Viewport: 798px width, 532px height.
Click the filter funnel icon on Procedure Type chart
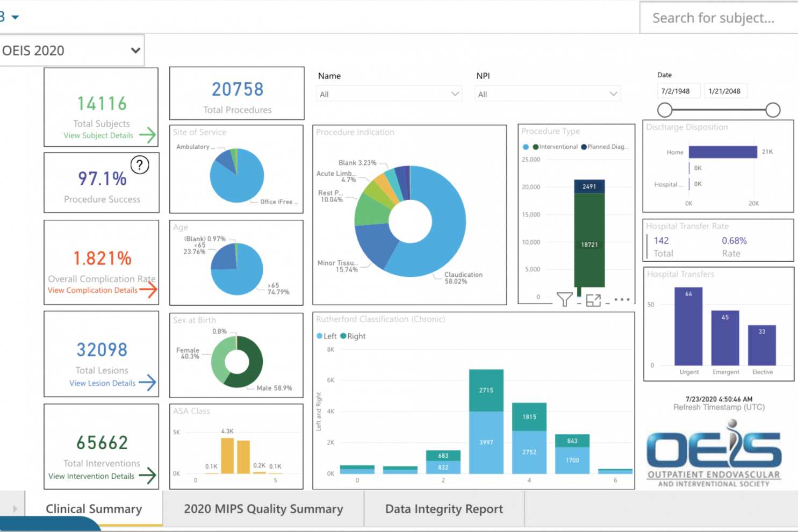coord(564,299)
